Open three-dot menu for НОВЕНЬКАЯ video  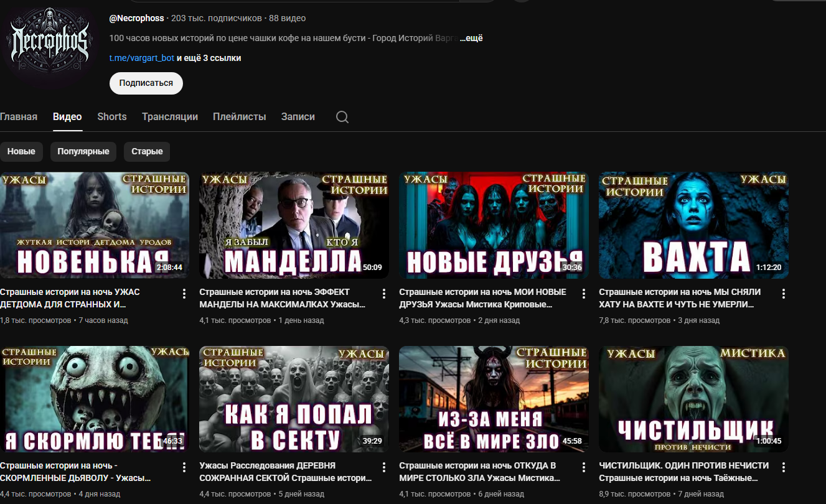(x=184, y=294)
